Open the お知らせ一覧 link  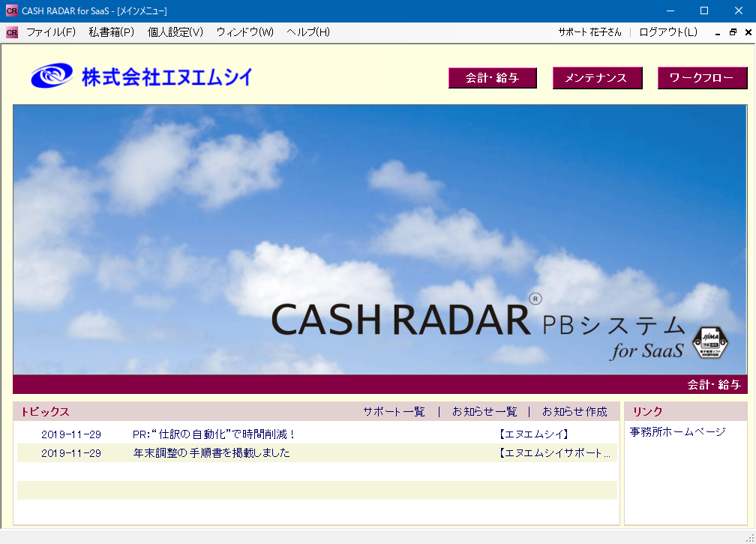(484, 411)
